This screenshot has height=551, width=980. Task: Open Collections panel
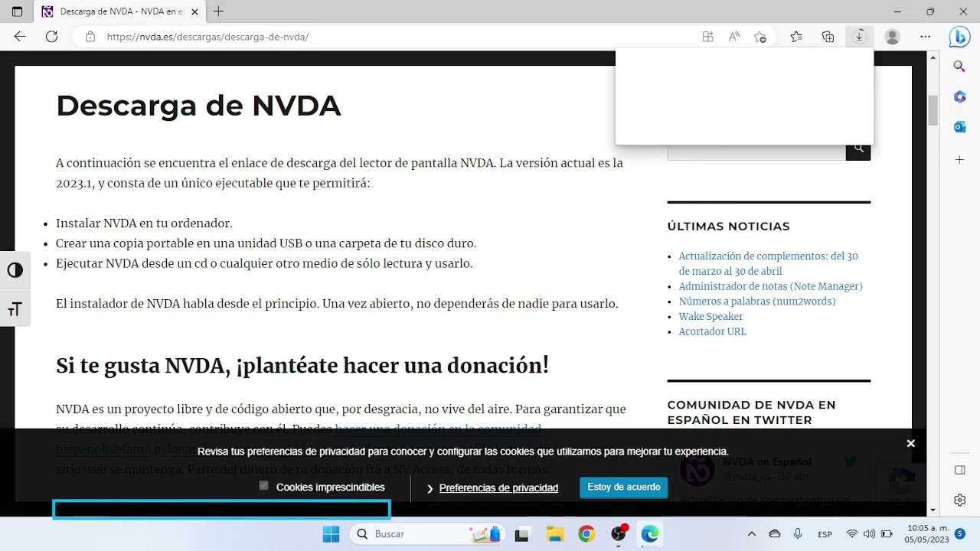pyautogui.click(x=828, y=36)
